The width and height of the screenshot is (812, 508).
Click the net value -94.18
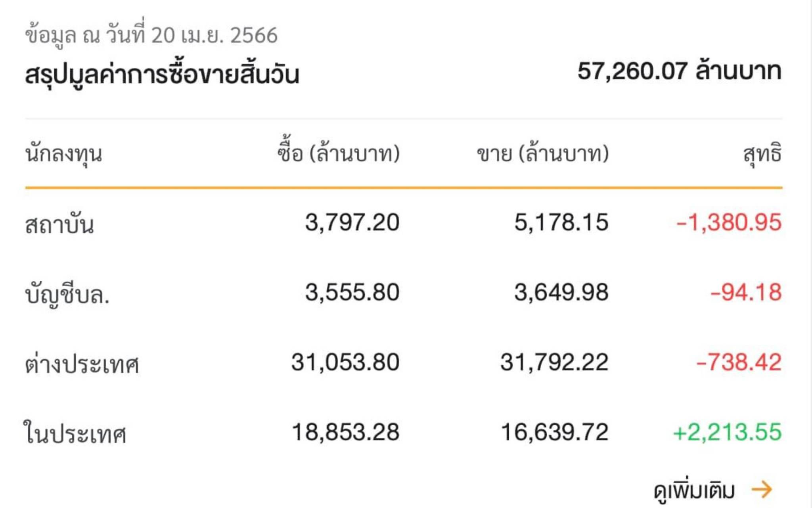pos(746,292)
